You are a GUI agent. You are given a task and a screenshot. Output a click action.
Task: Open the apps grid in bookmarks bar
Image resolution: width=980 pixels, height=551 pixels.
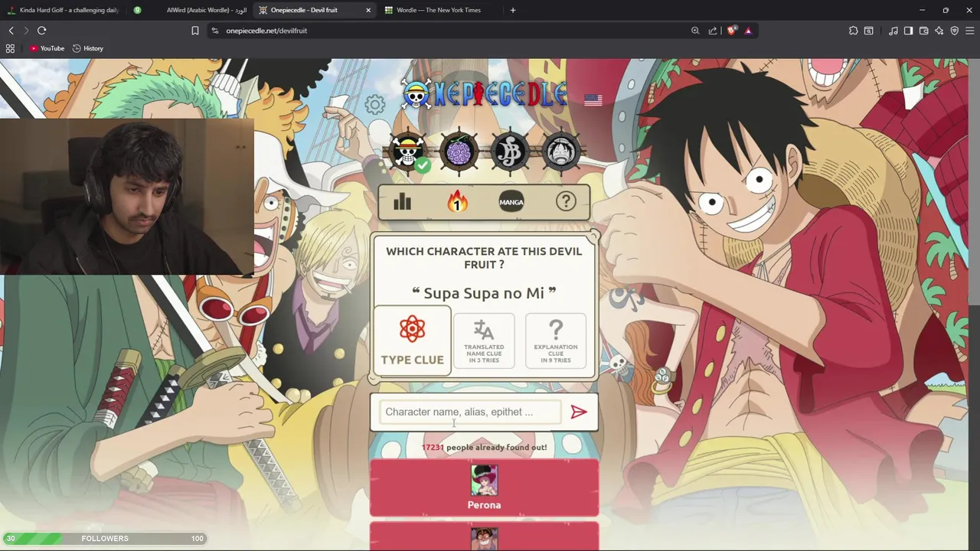click(x=10, y=48)
